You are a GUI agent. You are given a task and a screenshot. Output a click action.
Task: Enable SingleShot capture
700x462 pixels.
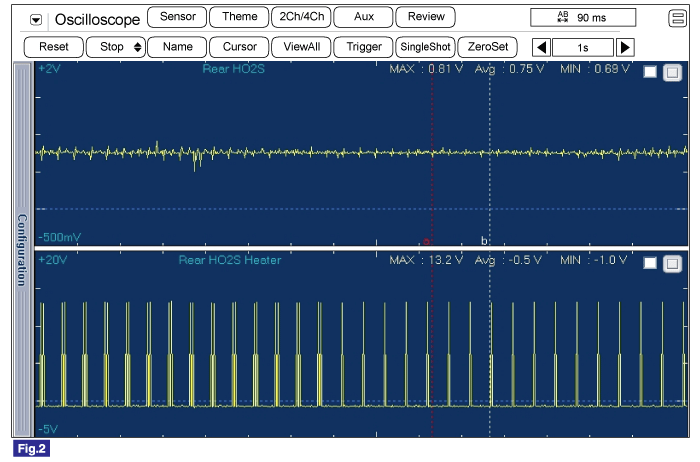pos(426,47)
